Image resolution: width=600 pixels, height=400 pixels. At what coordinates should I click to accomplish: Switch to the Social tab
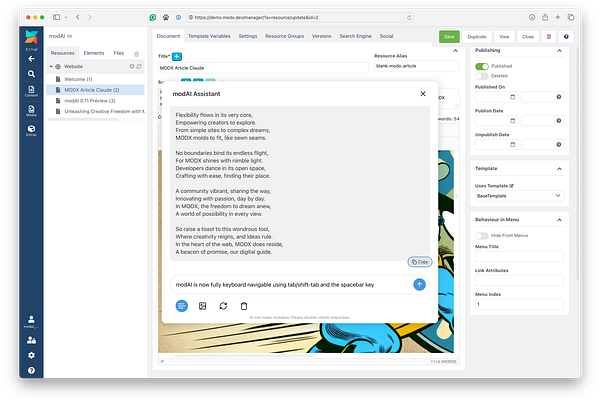pos(386,36)
